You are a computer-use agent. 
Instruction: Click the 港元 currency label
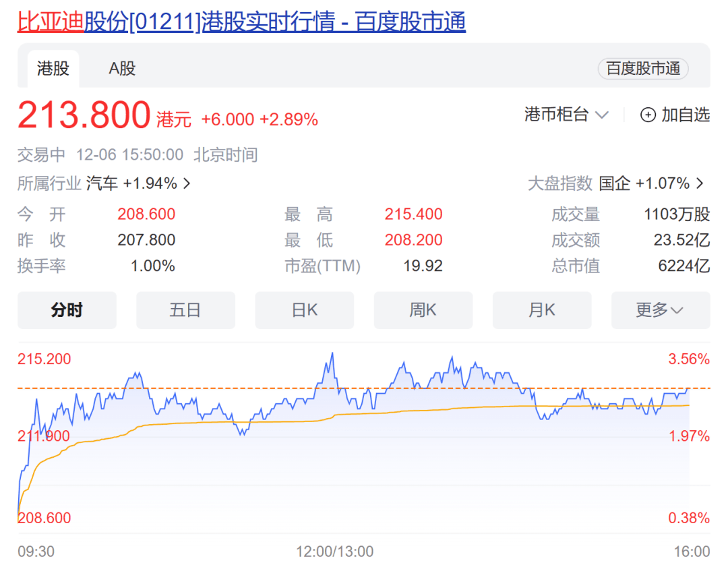[x=174, y=120]
